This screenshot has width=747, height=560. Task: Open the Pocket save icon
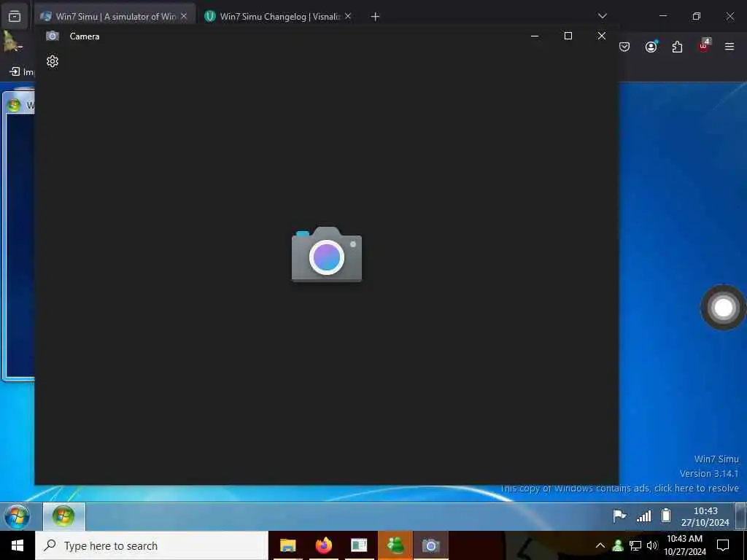tap(624, 47)
